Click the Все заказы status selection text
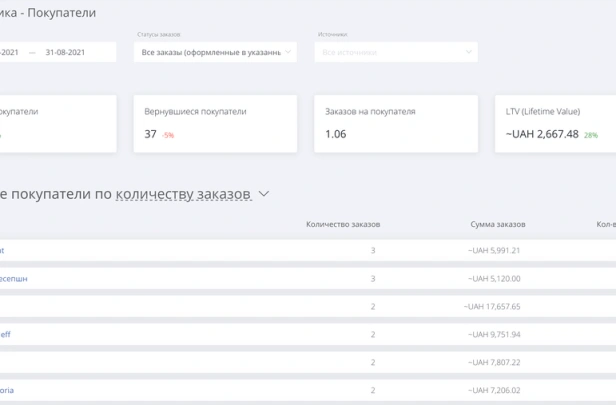This screenshot has height=405, width=616. (x=210, y=52)
